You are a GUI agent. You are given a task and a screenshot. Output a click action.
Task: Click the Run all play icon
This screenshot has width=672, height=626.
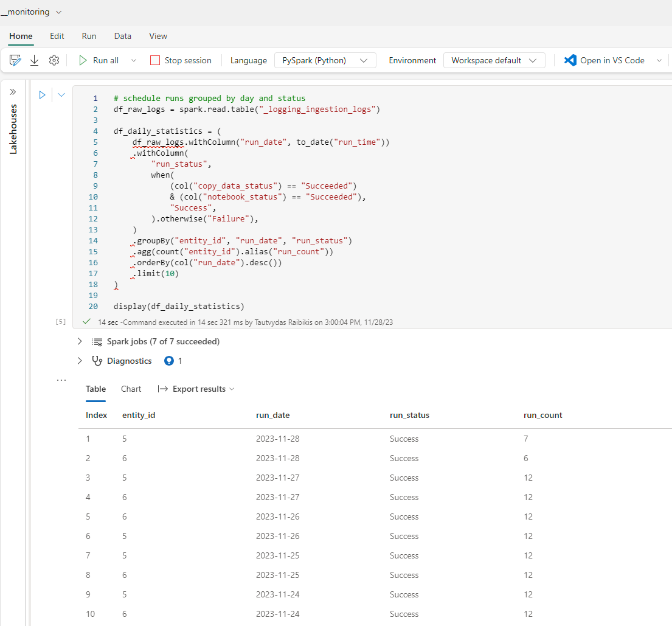(x=83, y=60)
